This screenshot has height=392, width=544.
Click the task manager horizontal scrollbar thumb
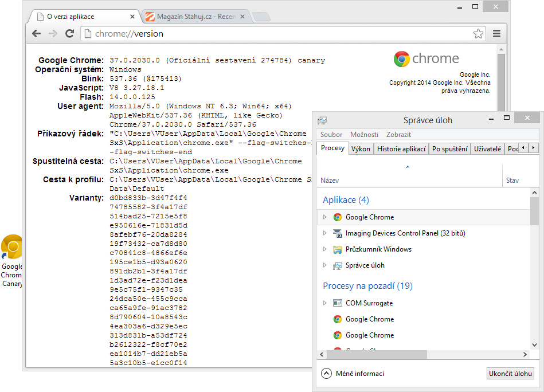[x=377, y=355]
